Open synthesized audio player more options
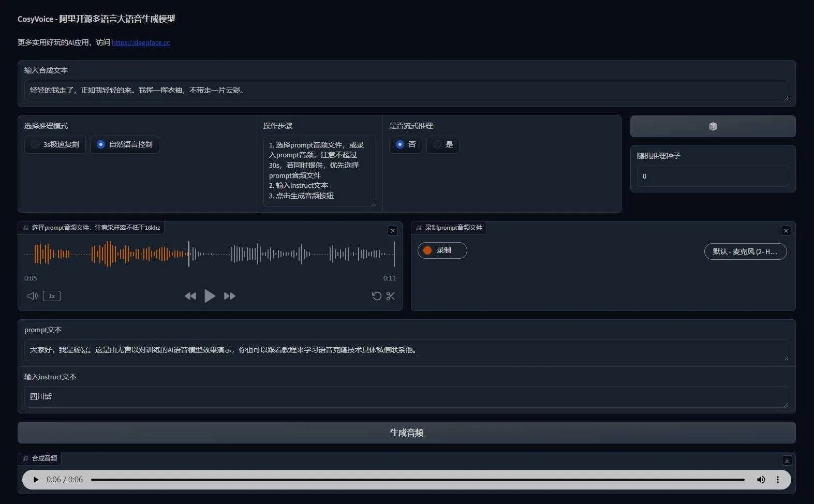Screen dimensions: 814x504 tap(777, 480)
